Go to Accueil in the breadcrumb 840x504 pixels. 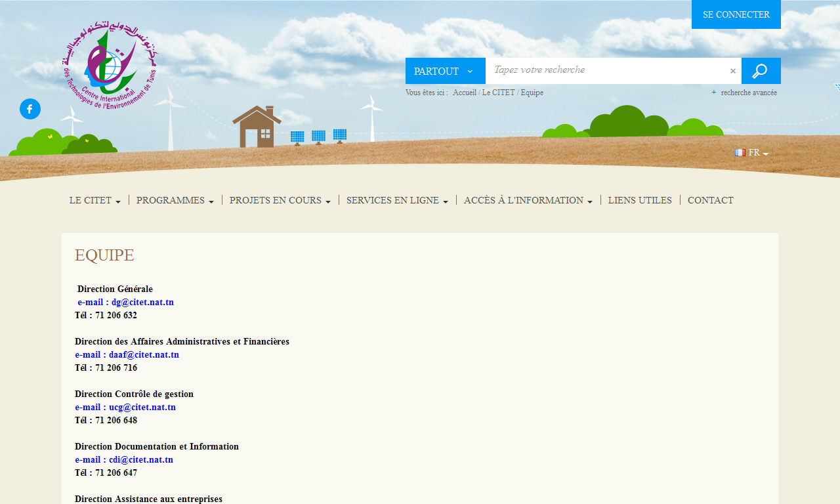465,93
